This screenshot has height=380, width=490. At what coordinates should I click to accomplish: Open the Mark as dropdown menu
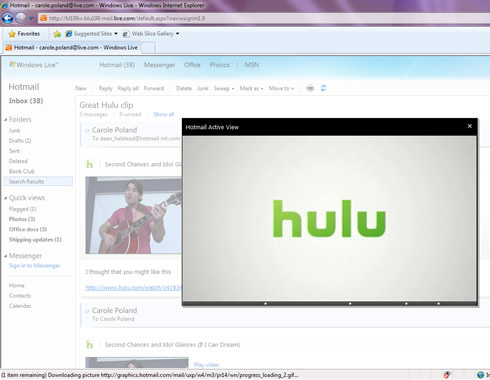click(251, 88)
